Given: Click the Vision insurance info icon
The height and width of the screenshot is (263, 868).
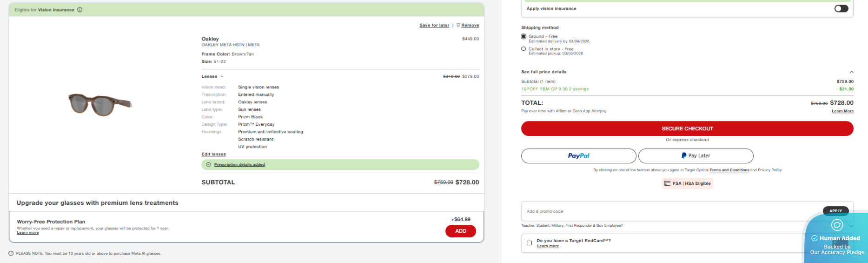Looking at the screenshot, I should 80,10.
